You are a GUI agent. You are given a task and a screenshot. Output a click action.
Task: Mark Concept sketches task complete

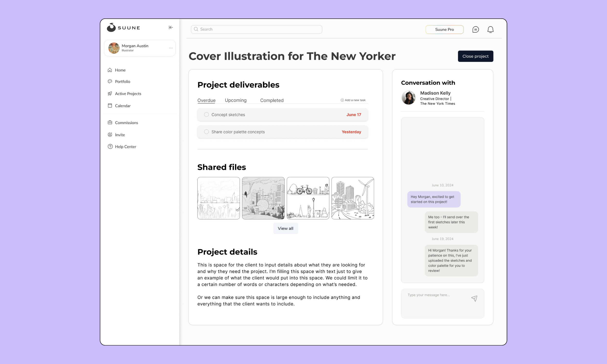coord(206,115)
